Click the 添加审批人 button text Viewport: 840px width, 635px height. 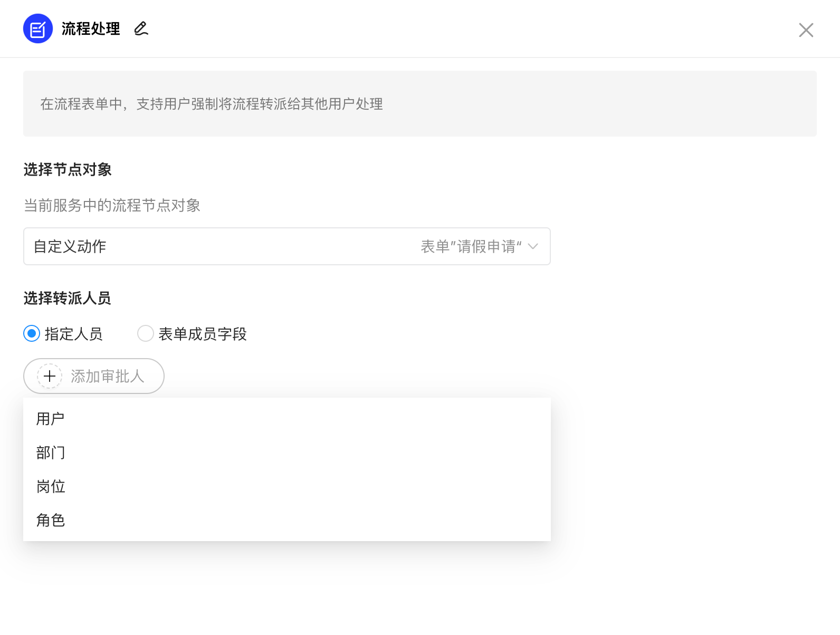point(108,376)
